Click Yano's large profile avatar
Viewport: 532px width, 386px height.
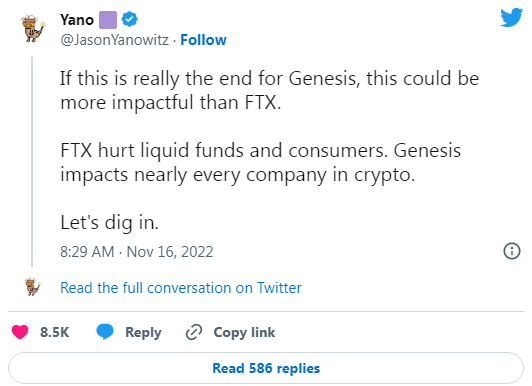tap(33, 28)
